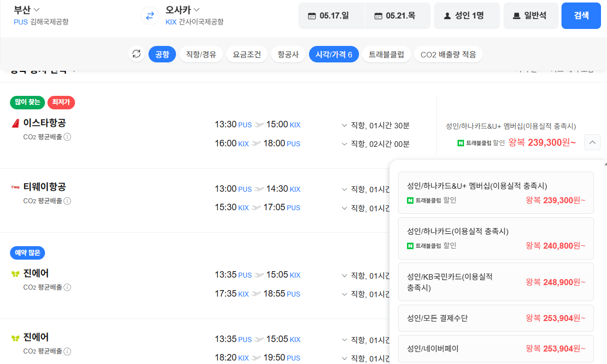This screenshot has height=364, width=607.
Task: Expand 진에어 17:35 return flight details
Action: click(x=344, y=294)
